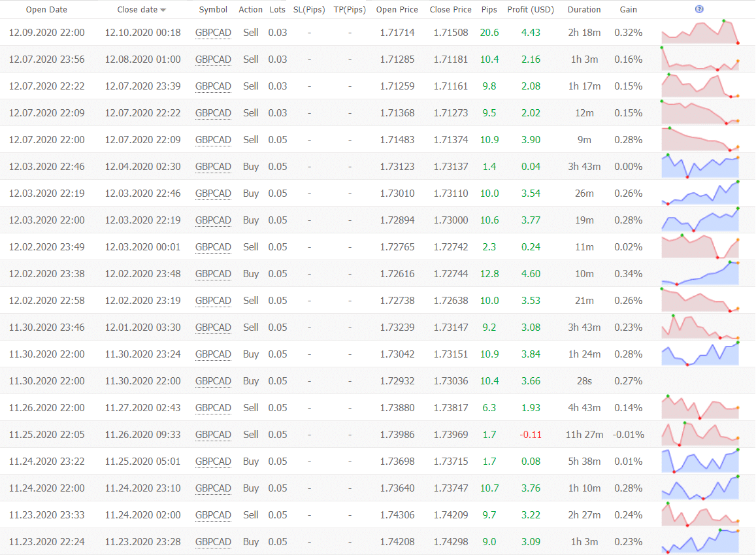The image size is (756, 555).
Task: Select gain value 0.34%
Action: [628, 274]
